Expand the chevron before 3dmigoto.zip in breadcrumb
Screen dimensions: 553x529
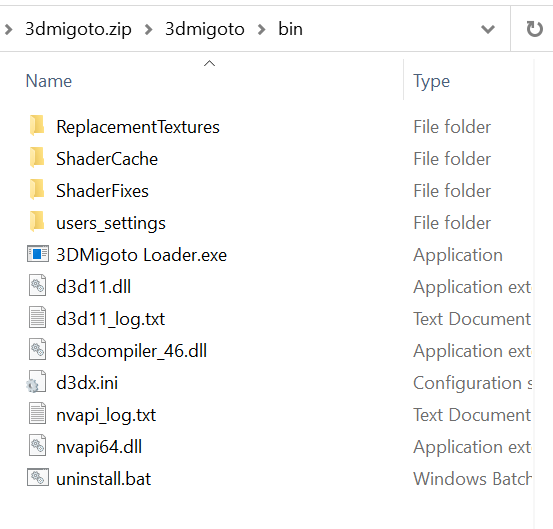8,29
